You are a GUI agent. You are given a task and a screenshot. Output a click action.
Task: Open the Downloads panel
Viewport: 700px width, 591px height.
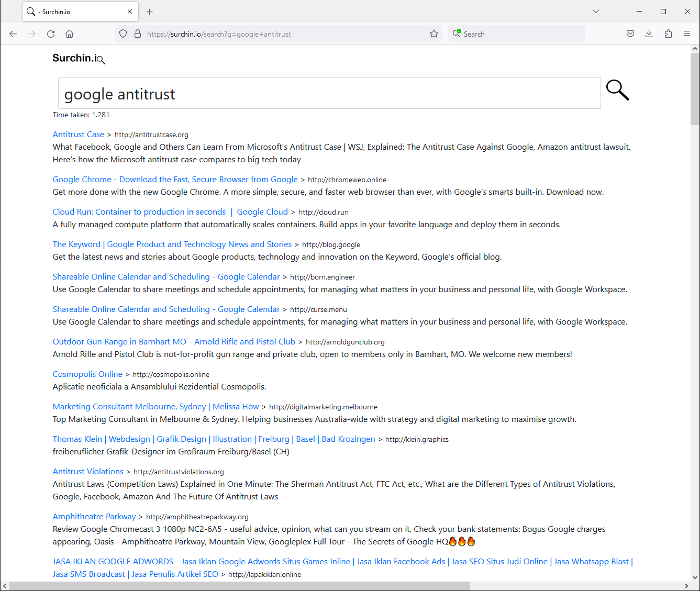(x=649, y=34)
